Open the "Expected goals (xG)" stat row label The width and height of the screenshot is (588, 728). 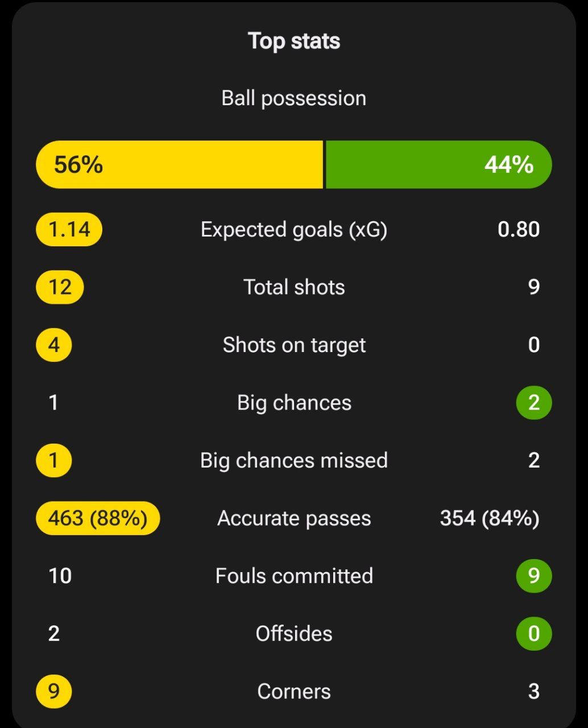(294, 229)
